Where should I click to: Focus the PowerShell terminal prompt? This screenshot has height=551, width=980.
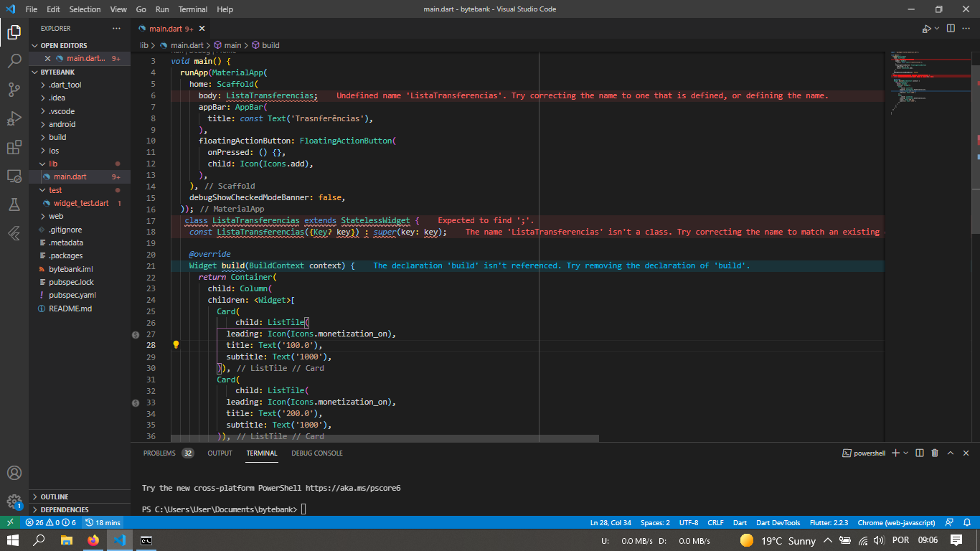[303, 509]
